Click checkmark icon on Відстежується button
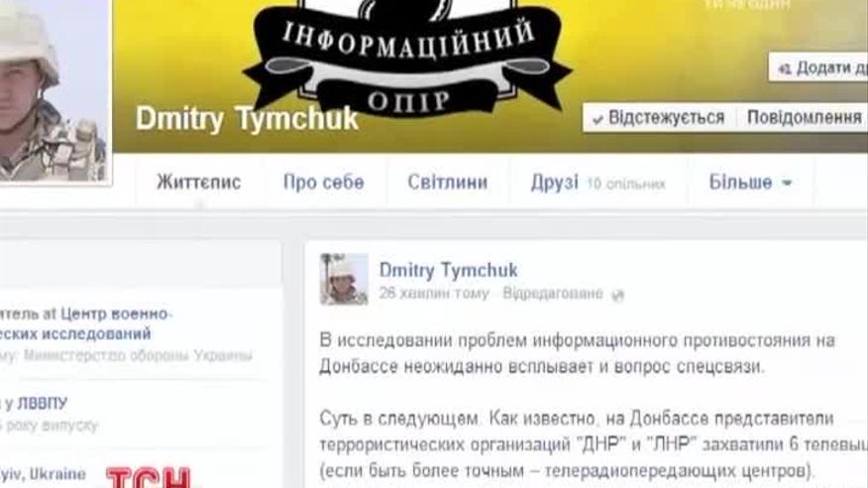This screenshot has height=488, width=868. [x=597, y=119]
